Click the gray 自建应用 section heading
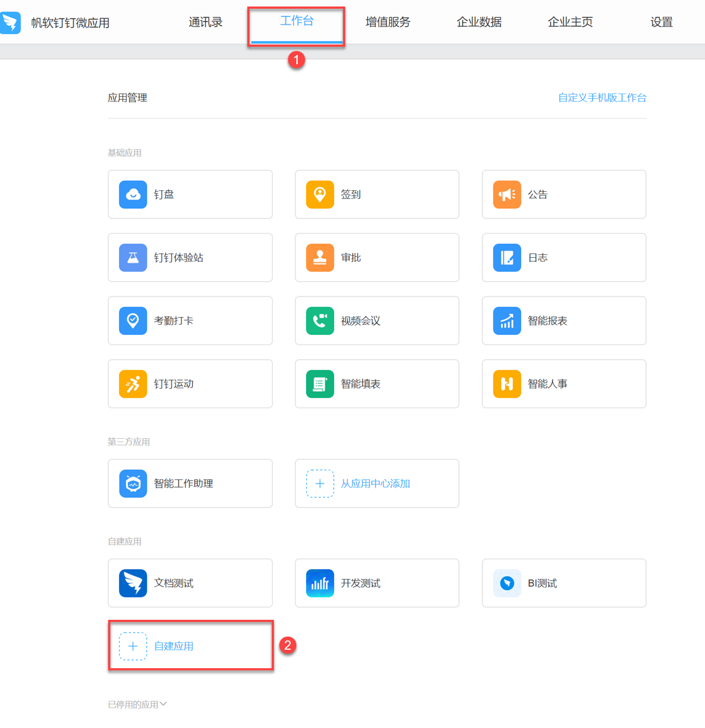Screen dimensions: 705x728 point(124,542)
